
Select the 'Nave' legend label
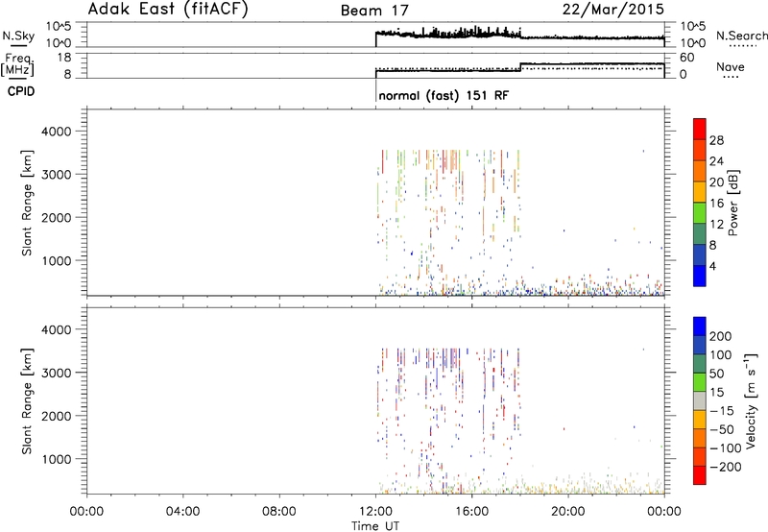(731, 66)
